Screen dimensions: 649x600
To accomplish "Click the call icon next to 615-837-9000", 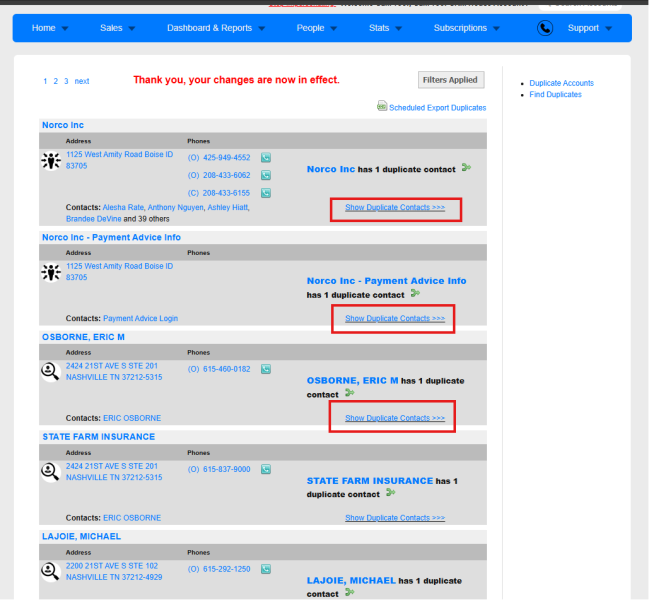I will click(266, 469).
